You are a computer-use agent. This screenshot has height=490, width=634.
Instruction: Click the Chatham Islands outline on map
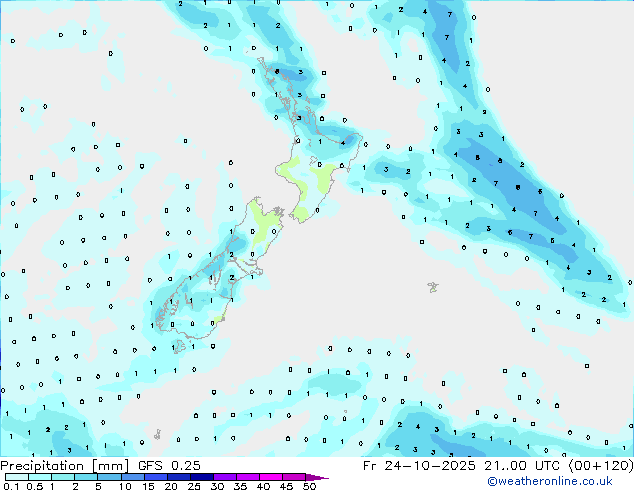click(x=433, y=287)
